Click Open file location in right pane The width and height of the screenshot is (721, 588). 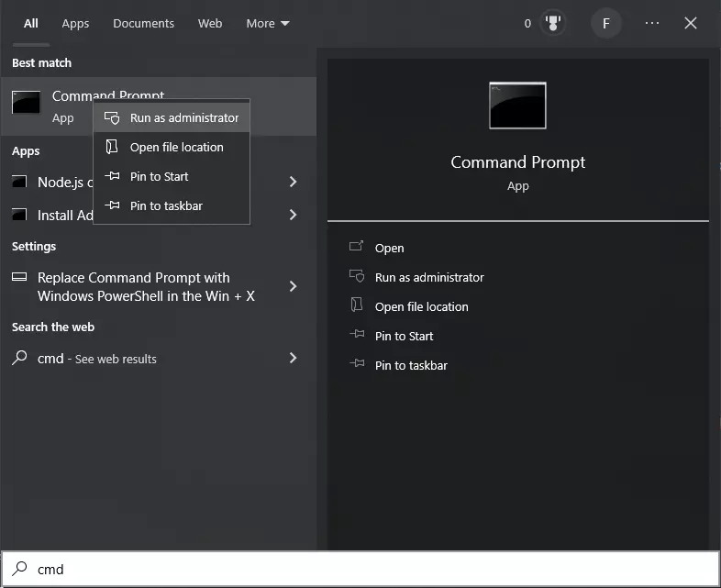[422, 307]
